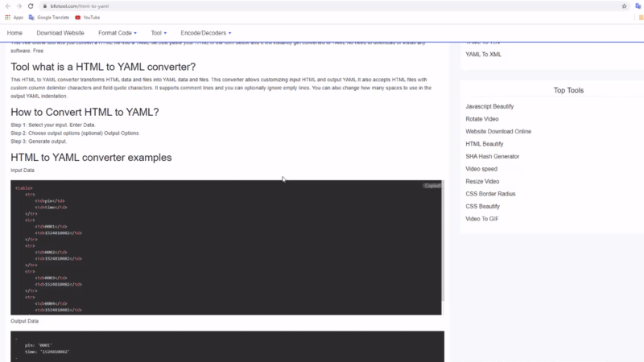Viewport: 644px width, 362px height.
Task: Bookmark this page with the star icon
Action: [625, 6]
